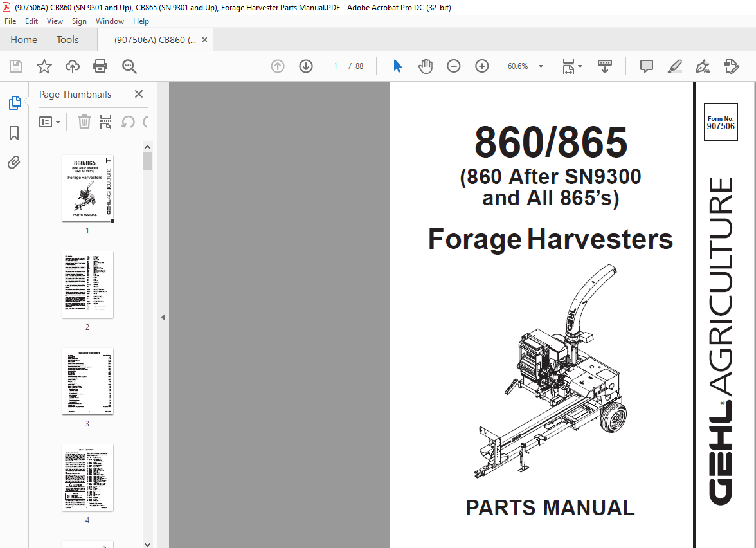Open the File menu

click(10, 21)
